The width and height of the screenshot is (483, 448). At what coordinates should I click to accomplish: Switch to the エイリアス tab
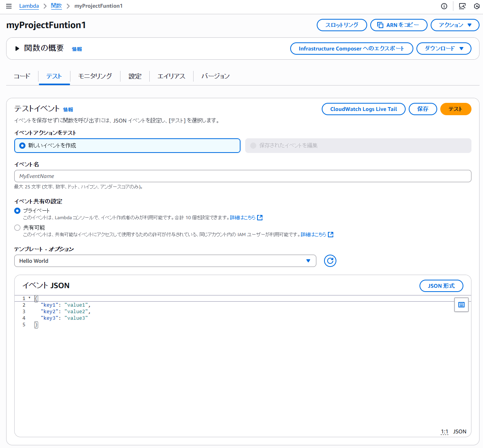coord(171,76)
